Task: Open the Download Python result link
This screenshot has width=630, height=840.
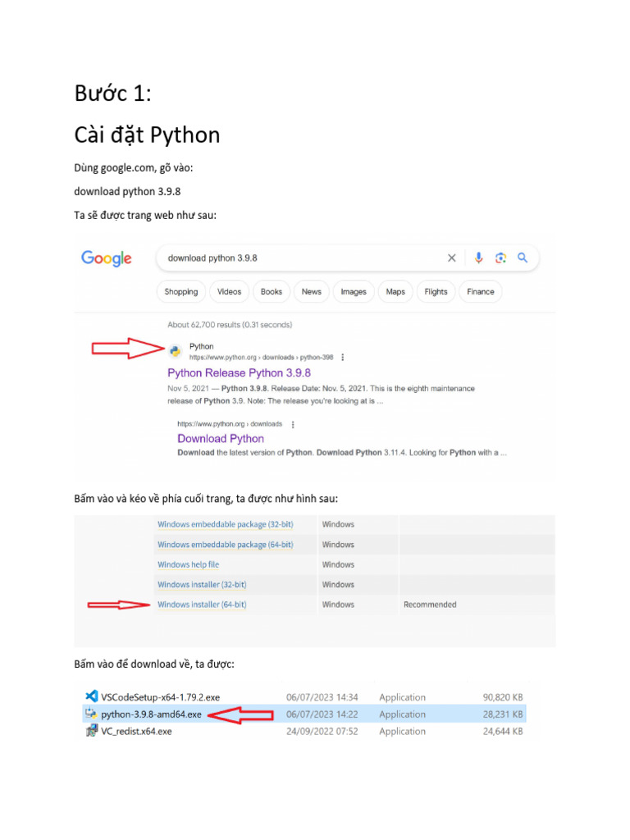Action: (x=221, y=439)
